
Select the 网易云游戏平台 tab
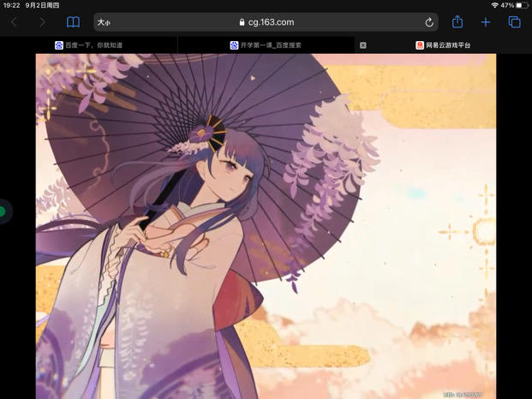(x=443, y=45)
